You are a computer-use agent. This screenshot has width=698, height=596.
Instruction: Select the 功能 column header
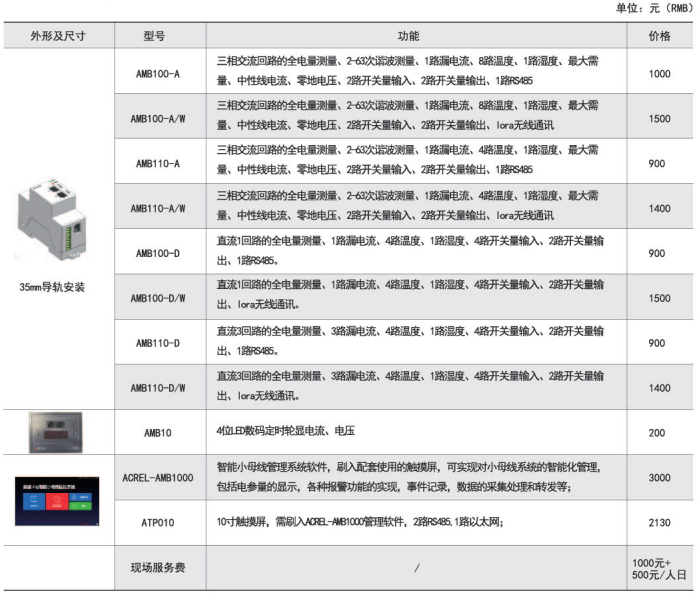click(x=414, y=35)
